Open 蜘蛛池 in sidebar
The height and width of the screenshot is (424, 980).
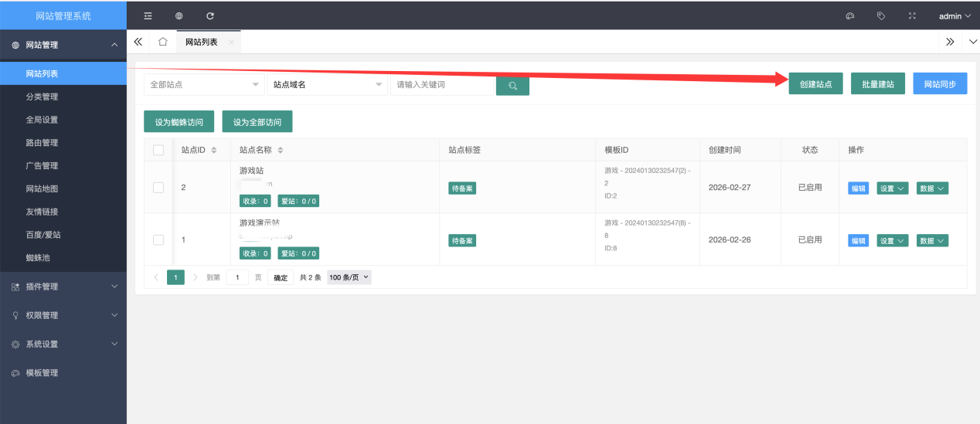click(x=63, y=258)
